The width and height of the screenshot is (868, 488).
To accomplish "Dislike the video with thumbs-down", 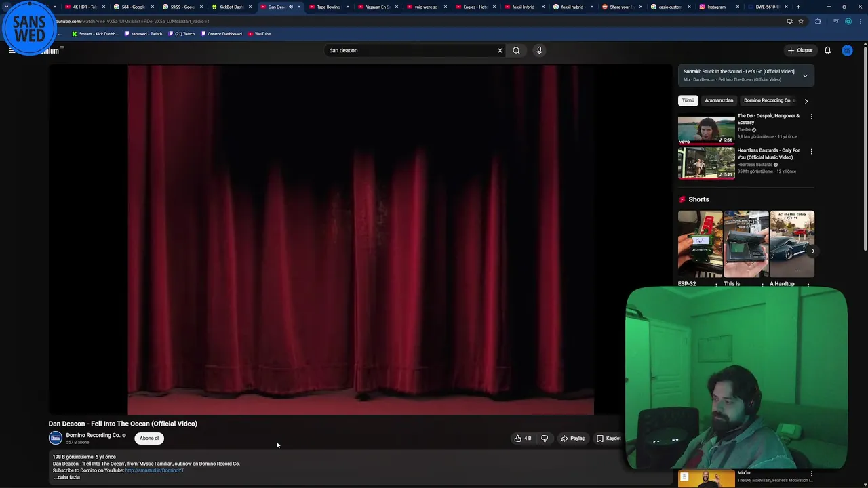I will click(545, 439).
